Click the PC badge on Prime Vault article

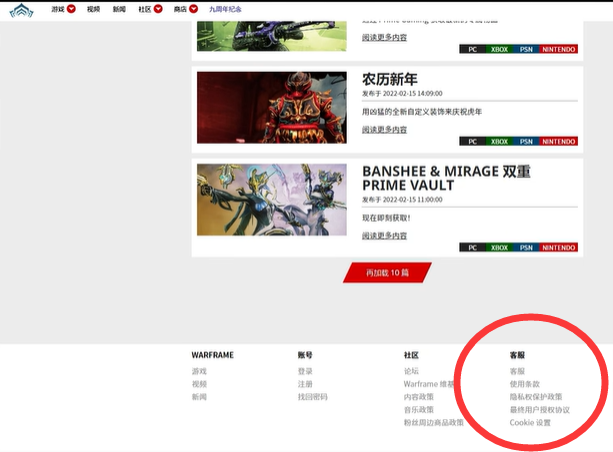coord(472,248)
